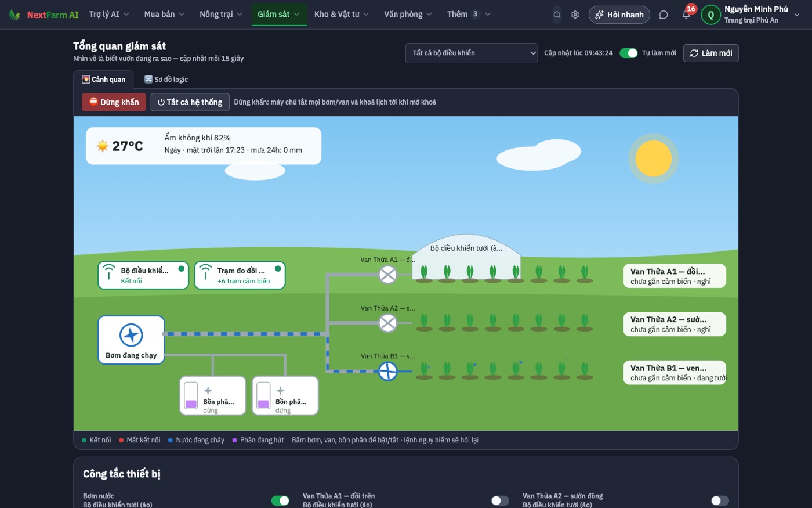Enable Van Thửa A2 — sườn đông switch
This screenshot has width=812, height=508.
[720, 500]
